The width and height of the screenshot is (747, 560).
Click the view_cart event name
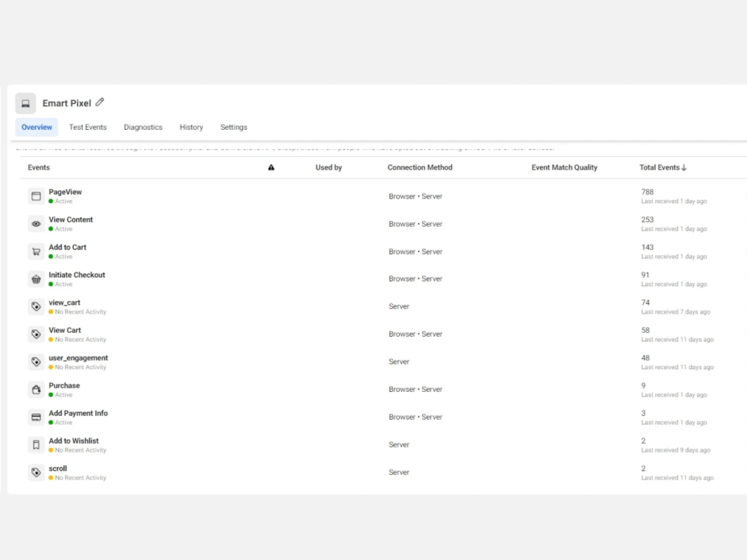click(64, 302)
